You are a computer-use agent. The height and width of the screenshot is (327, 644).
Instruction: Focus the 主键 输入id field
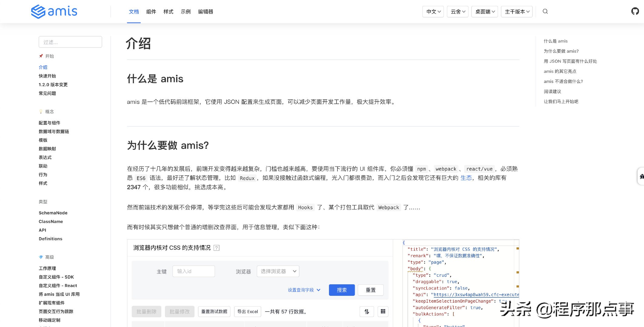[x=194, y=271]
